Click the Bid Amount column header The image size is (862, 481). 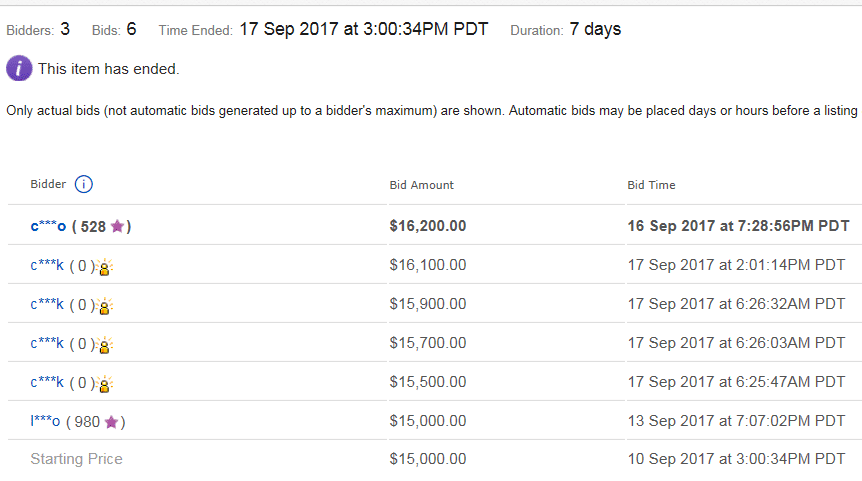[x=421, y=185]
